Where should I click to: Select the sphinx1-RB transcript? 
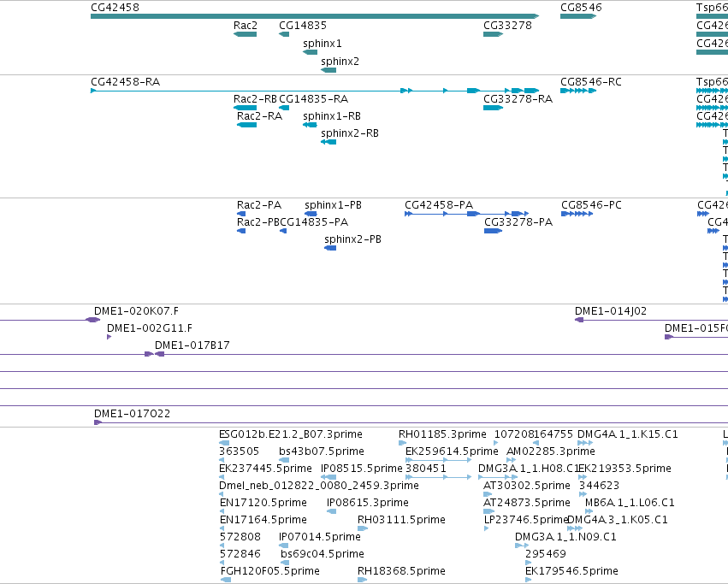[x=311, y=125]
